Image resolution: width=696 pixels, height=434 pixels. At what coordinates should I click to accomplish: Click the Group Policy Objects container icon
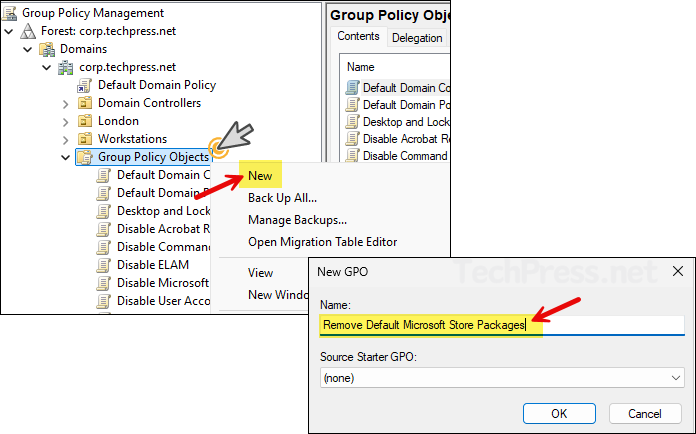click(85, 157)
